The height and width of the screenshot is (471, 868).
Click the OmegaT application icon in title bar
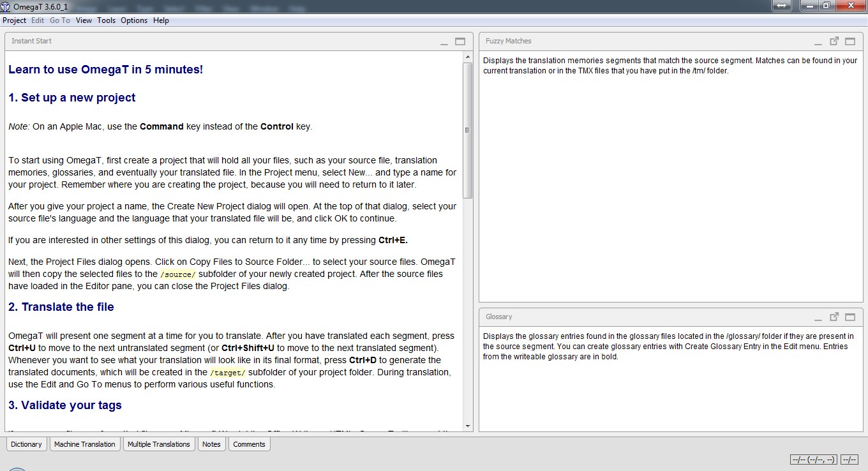point(6,6)
